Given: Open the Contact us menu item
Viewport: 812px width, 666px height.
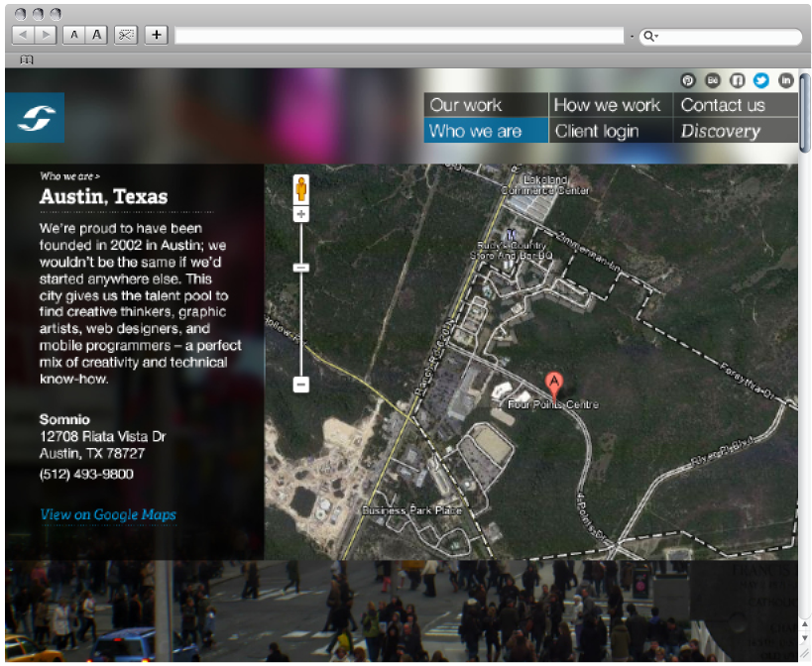Looking at the screenshot, I should click(x=736, y=105).
